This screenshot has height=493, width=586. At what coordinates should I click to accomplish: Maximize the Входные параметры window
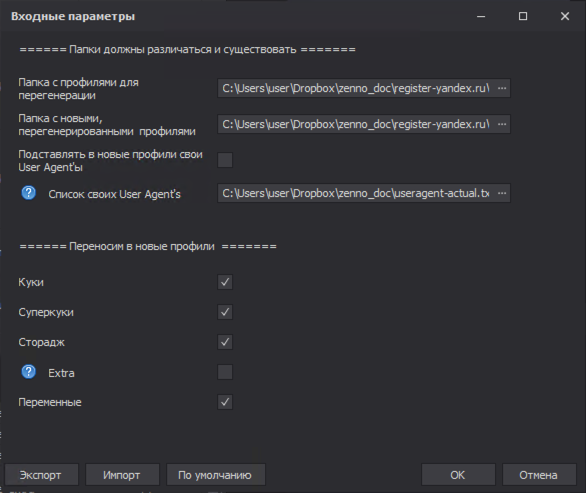[x=523, y=16]
